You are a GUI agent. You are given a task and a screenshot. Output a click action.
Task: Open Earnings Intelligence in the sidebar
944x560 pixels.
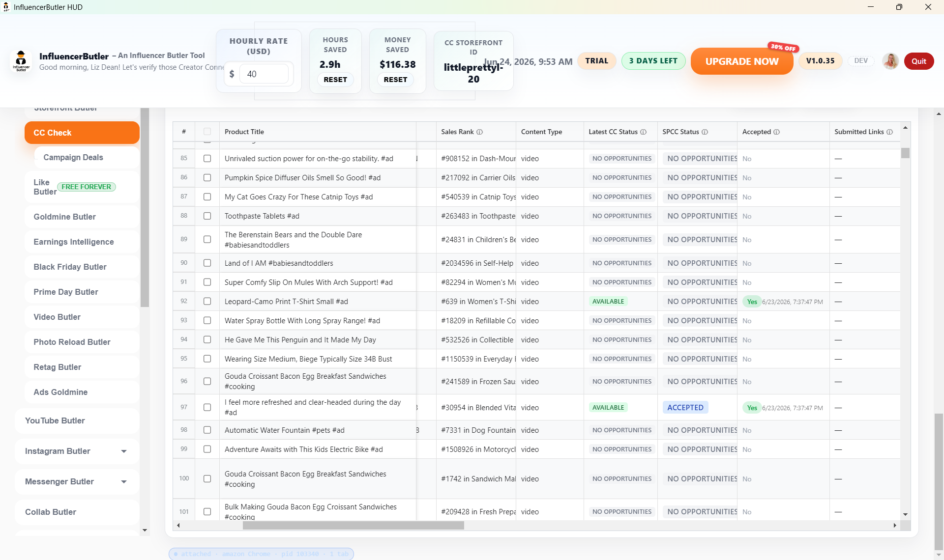click(82, 242)
